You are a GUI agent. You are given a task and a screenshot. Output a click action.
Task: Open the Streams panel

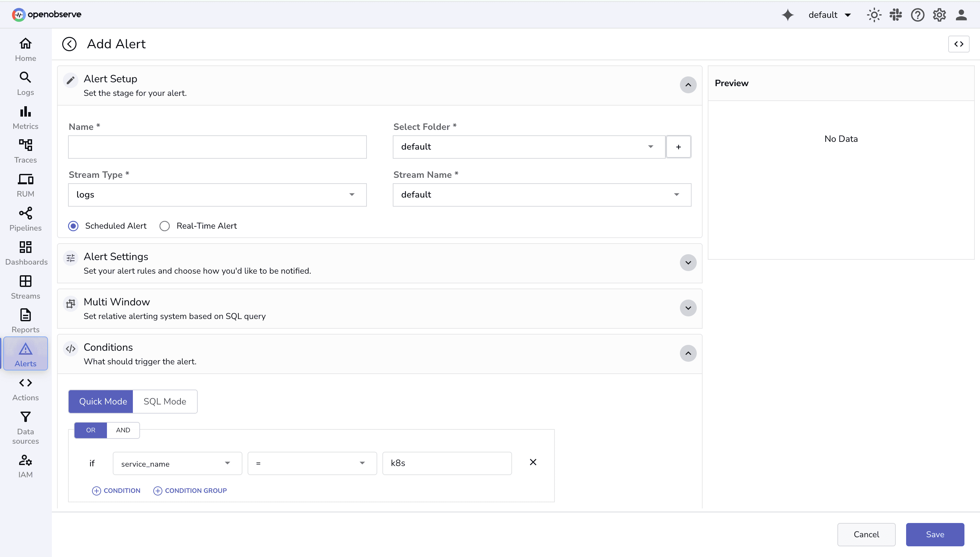[x=25, y=287]
